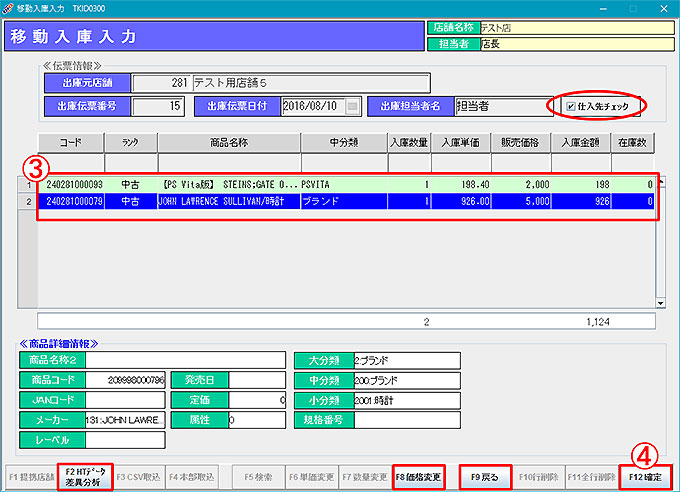Click the application icon in title bar
Image resolution: width=680 pixels, height=492 pixels.
pos(8,7)
